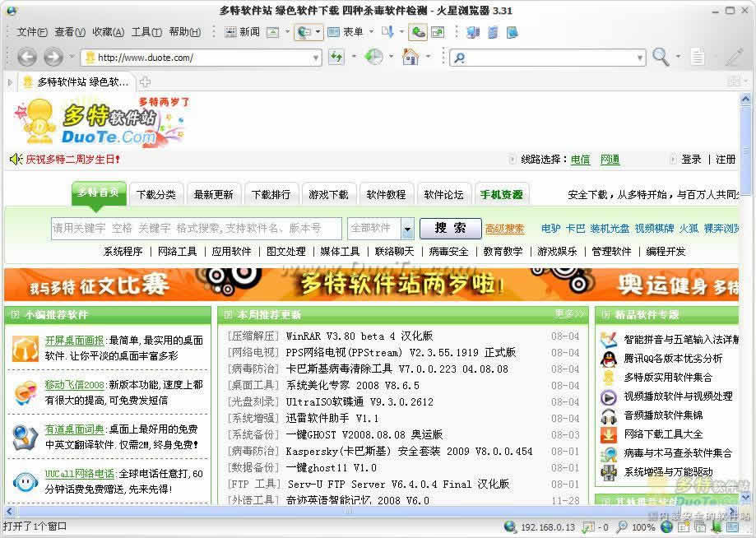Click the zoom magnifier icon in status bar
This screenshot has width=756, height=538.
click(x=622, y=527)
